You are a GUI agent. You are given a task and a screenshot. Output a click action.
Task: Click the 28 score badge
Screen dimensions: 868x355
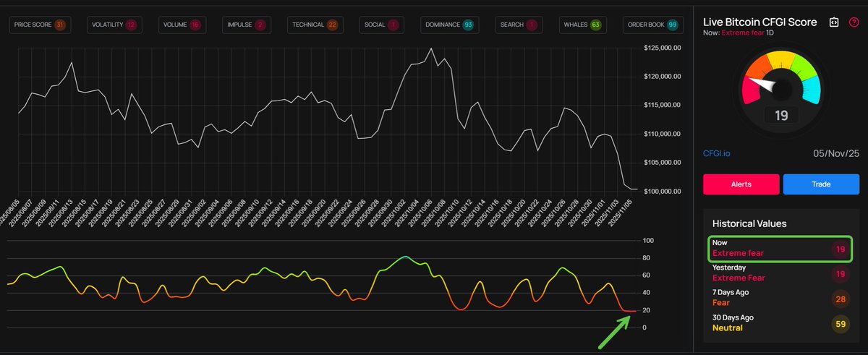(840, 299)
